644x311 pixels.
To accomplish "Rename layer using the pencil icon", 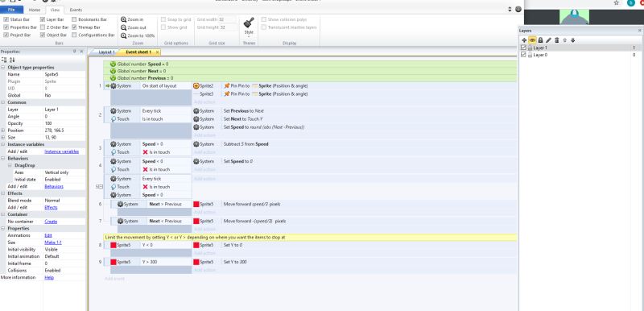I will click(548, 40).
